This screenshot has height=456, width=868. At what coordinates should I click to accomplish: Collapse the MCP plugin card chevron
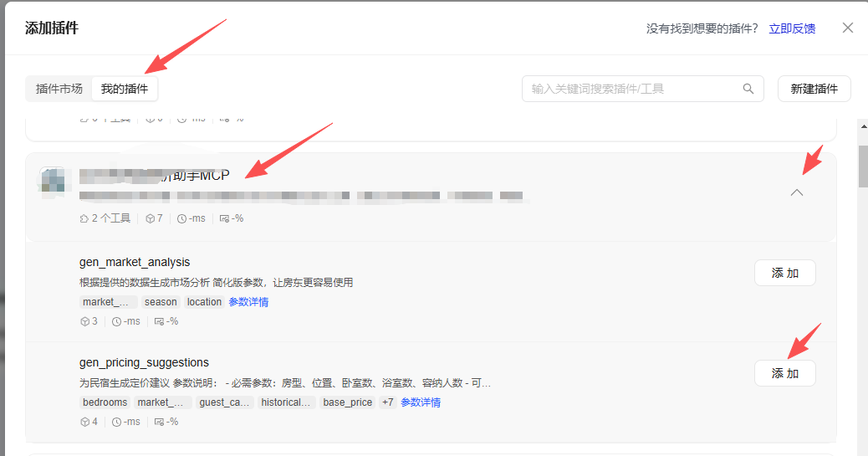797,192
